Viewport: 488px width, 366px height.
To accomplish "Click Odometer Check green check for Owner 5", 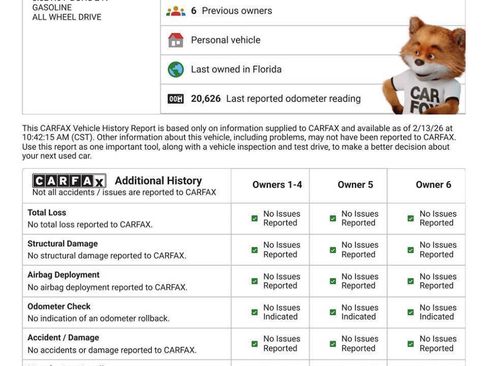I will pos(333,312).
